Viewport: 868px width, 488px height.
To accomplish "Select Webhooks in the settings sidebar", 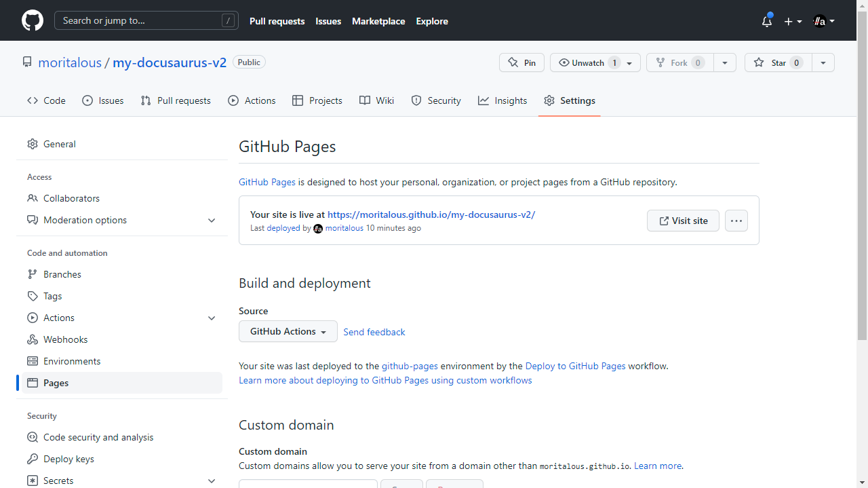I will [65, 339].
